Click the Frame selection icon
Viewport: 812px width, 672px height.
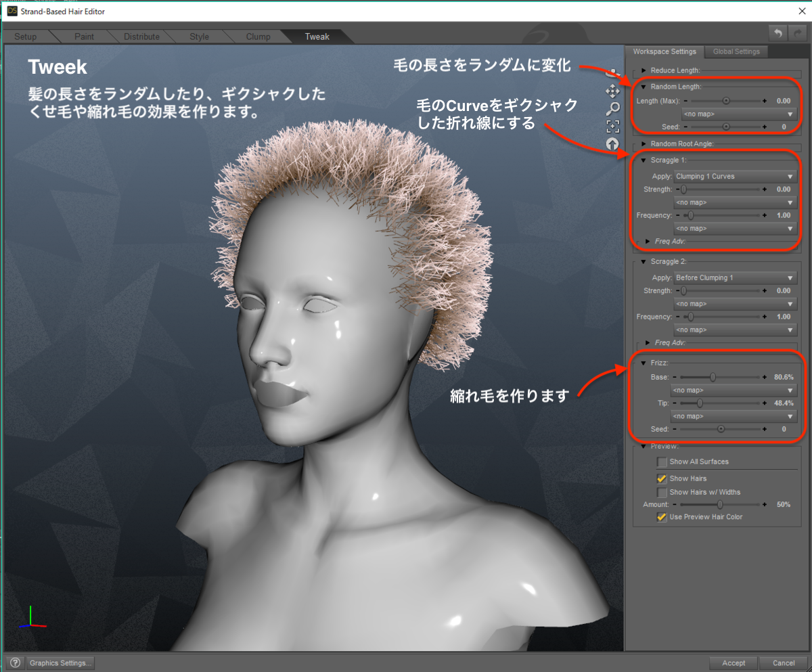[612, 126]
